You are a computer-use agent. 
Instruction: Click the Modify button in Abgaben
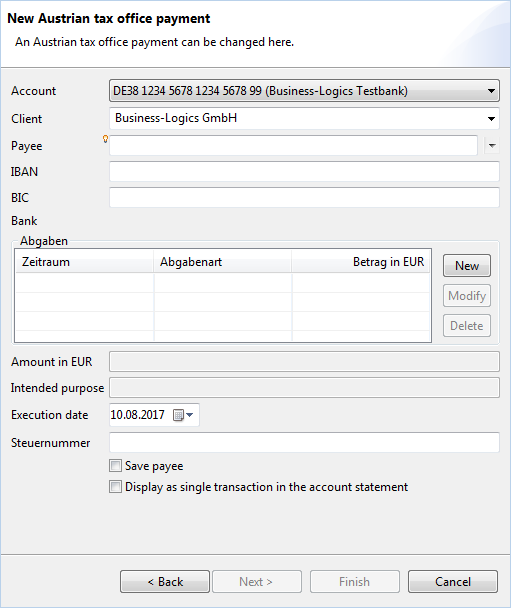(467, 296)
